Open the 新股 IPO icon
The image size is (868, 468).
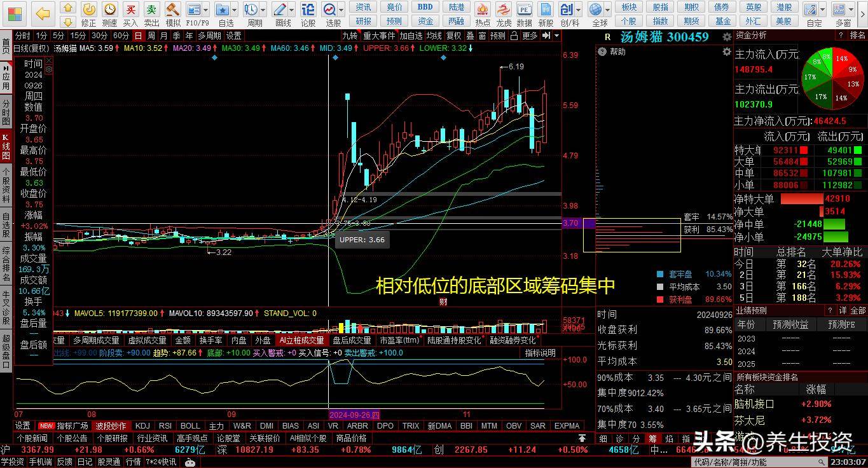pyautogui.click(x=546, y=10)
